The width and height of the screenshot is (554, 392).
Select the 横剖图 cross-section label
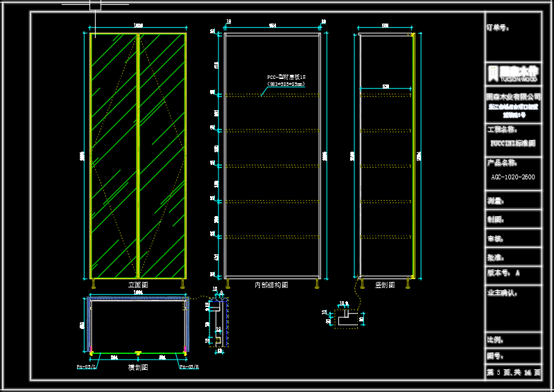click(137, 367)
